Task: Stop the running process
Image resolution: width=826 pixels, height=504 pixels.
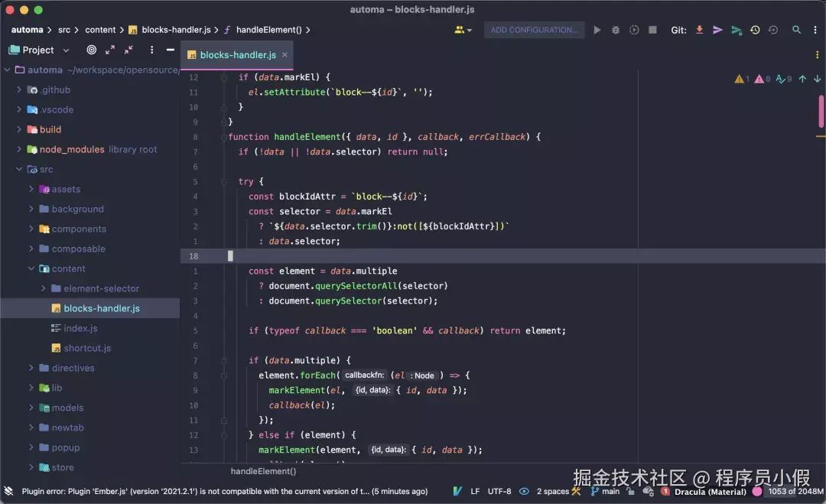Action: click(x=652, y=30)
